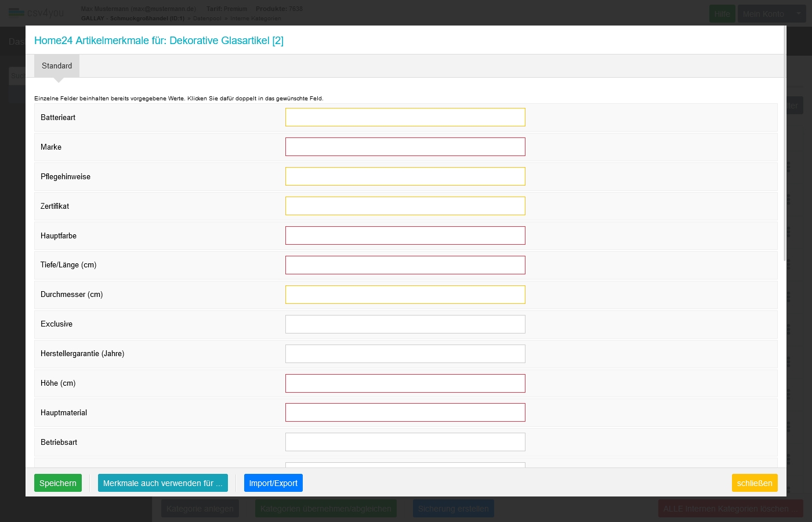Click the modal's vertical scrollbar
The width and height of the screenshot is (812, 522).
[x=785, y=145]
